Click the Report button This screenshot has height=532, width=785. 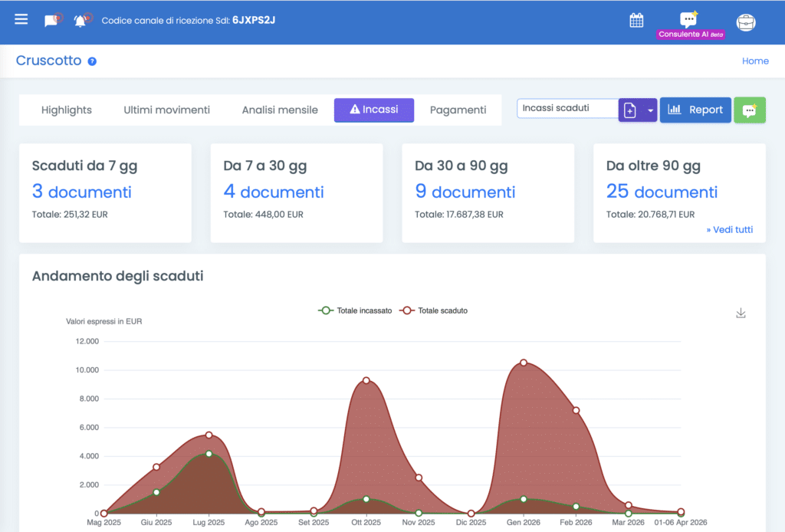pos(695,110)
